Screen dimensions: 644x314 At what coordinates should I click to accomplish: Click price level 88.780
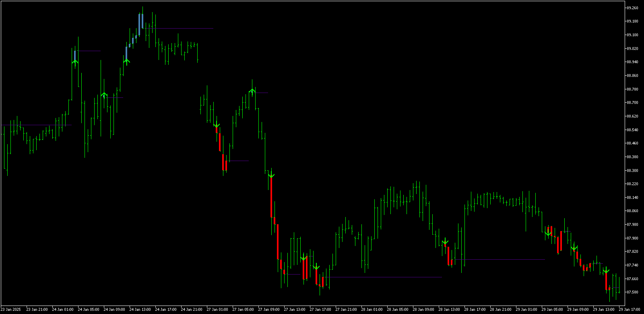(632, 89)
